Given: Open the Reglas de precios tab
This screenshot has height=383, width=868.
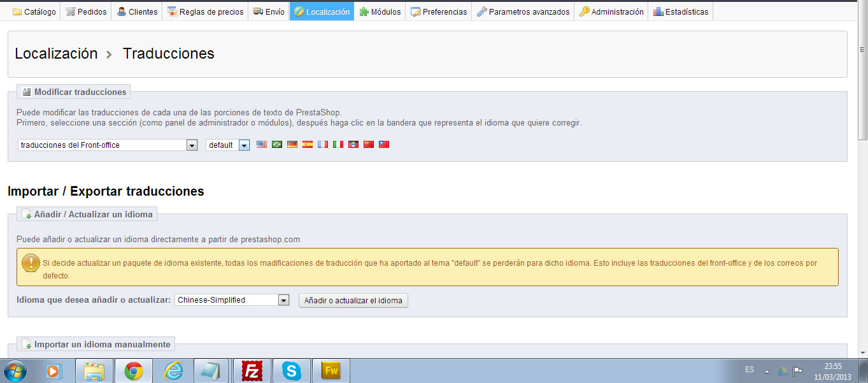Looking at the screenshot, I should pos(205,11).
